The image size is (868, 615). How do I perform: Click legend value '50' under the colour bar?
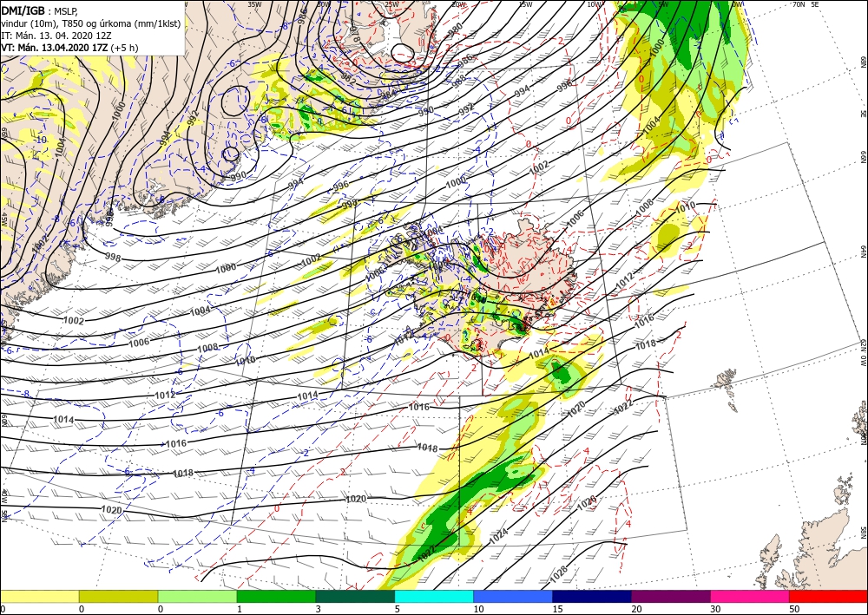coord(794,609)
